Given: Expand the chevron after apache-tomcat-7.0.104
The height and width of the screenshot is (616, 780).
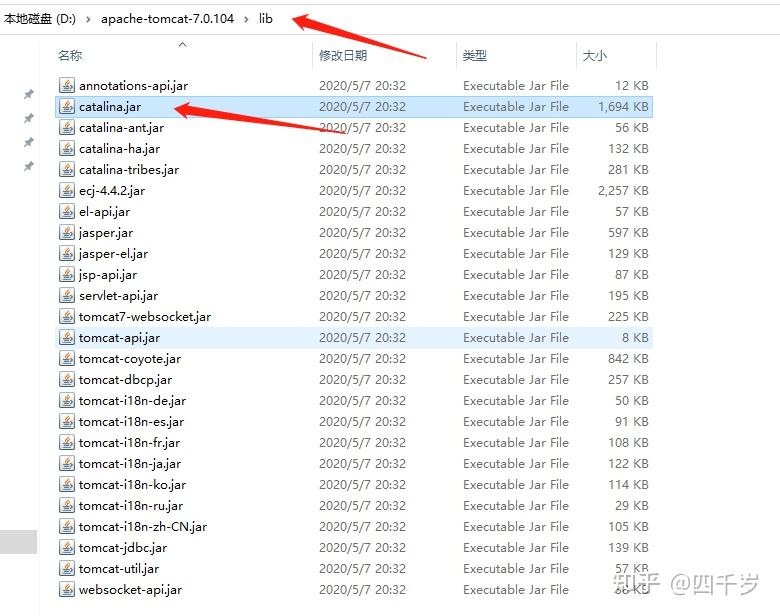Looking at the screenshot, I should pos(246,19).
